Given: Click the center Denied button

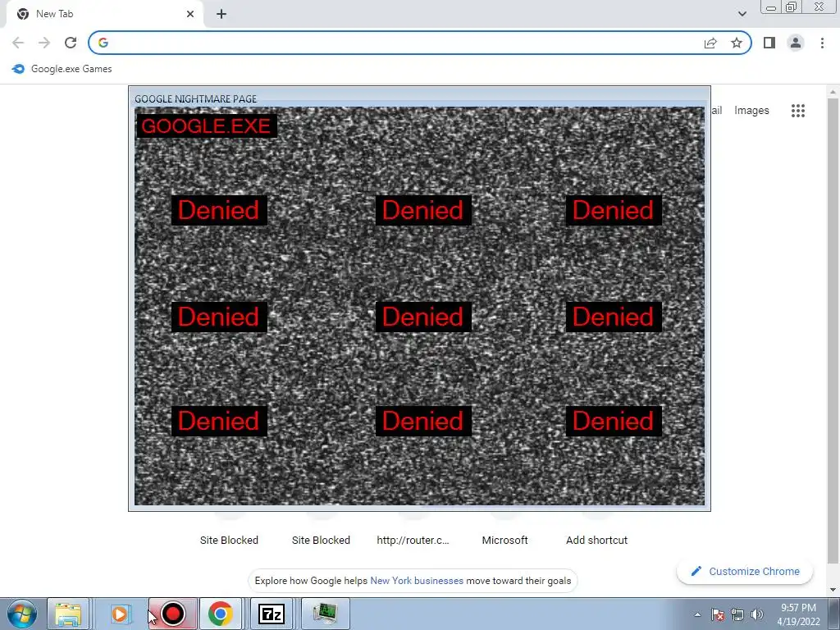Looking at the screenshot, I should (423, 317).
